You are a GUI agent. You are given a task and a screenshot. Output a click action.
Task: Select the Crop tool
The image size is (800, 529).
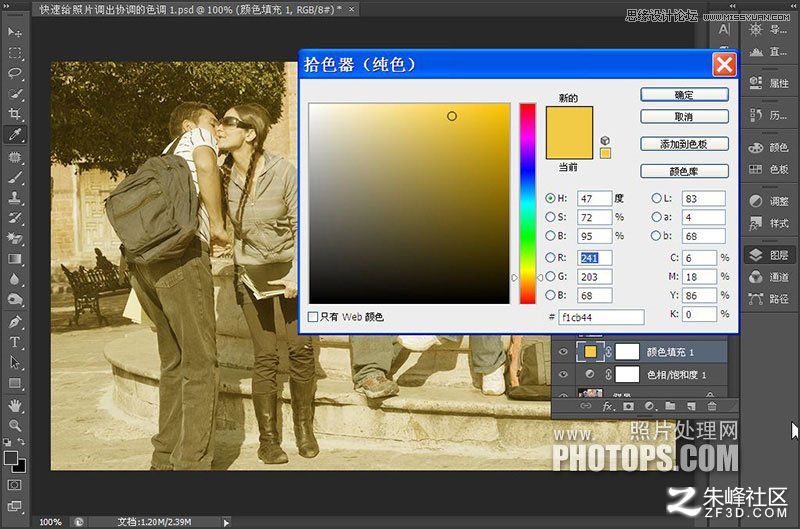click(x=15, y=114)
